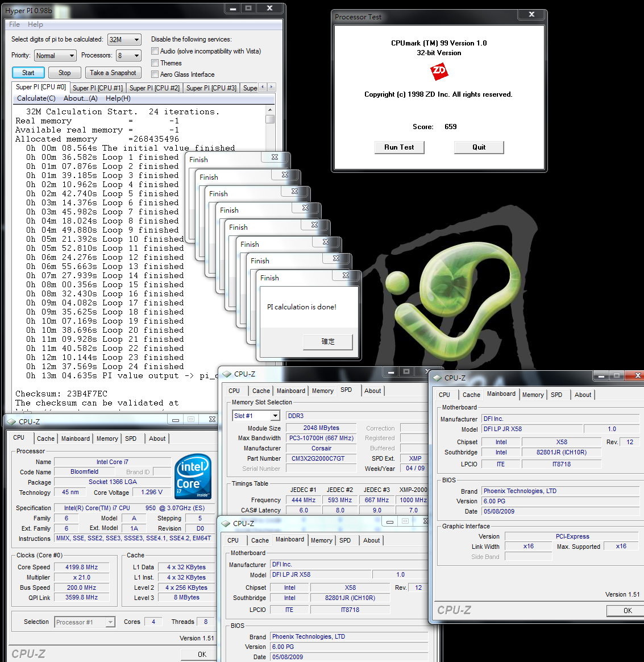This screenshot has width=644, height=662.
Task: Open Memory tab in CPU-Z window with the Version 1.51 Mainboard tab
Action: 533,395
